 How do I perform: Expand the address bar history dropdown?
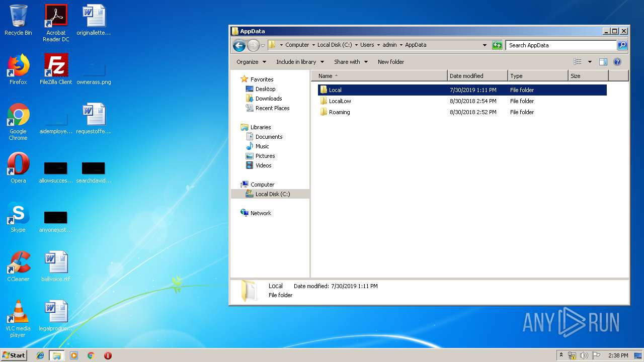(x=485, y=45)
